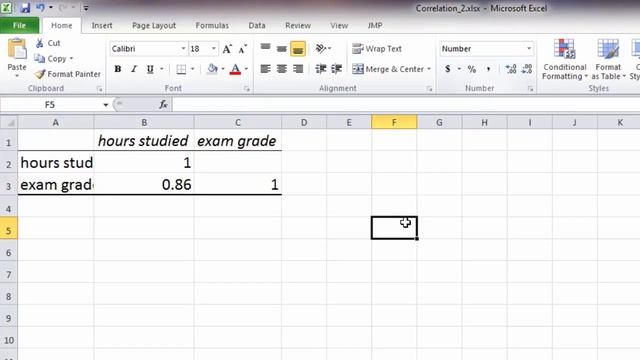Open Format as Table gallery

608,60
